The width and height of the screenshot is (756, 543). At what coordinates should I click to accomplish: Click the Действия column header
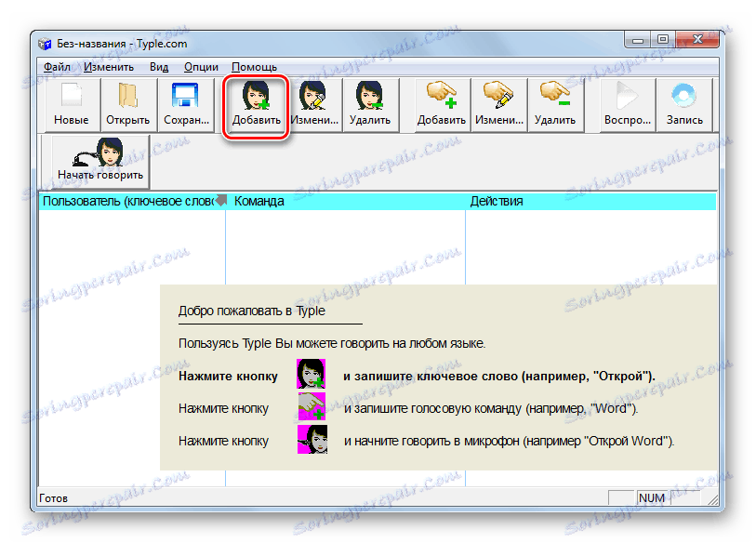[590, 201]
